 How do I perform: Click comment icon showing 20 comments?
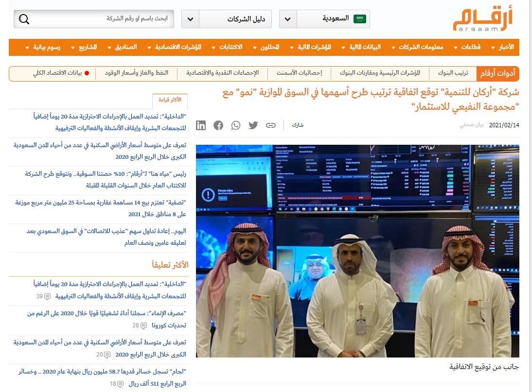pyautogui.click(x=107, y=355)
